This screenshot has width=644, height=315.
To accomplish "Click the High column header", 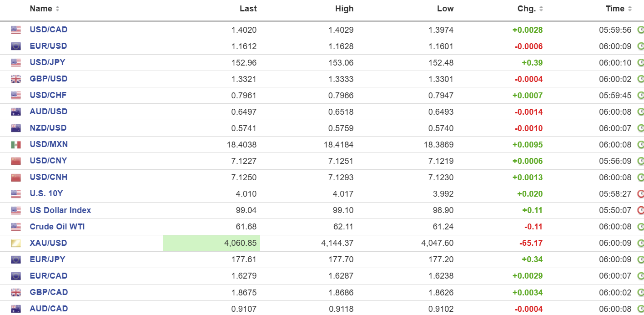I will (x=344, y=9).
